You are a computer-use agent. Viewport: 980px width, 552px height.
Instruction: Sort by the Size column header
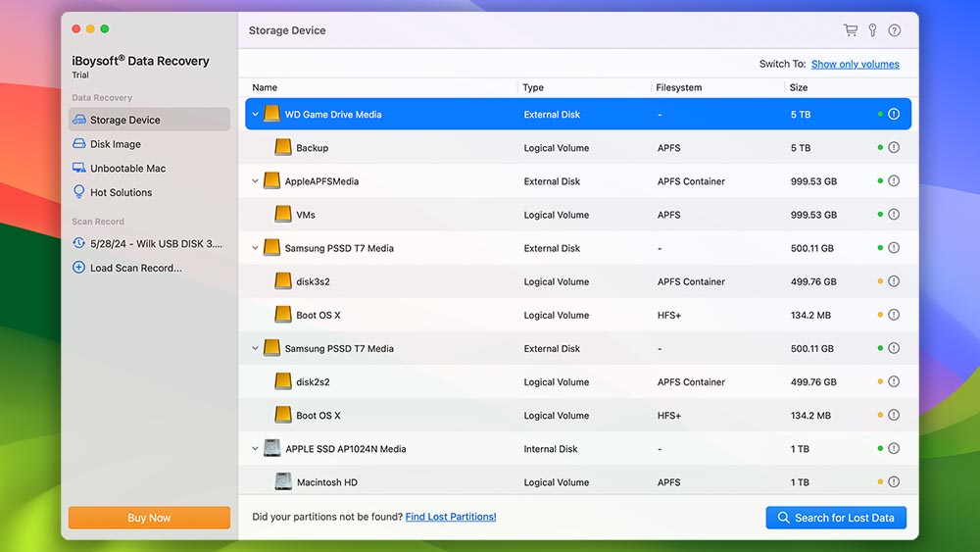[798, 87]
